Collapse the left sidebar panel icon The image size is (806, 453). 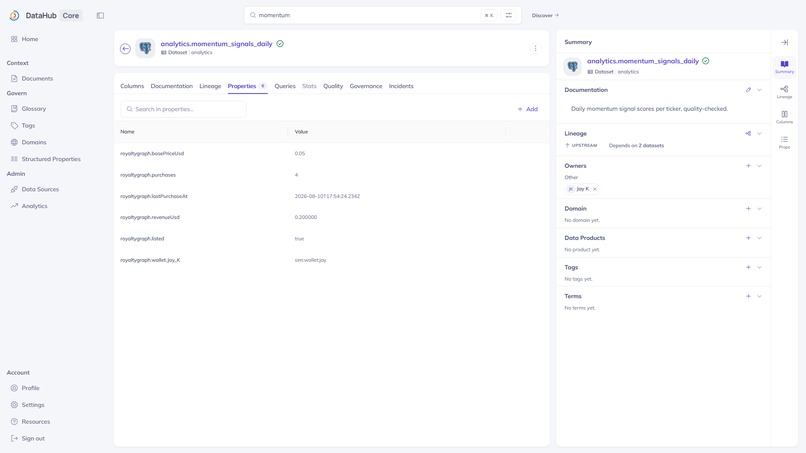(x=100, y=15)
